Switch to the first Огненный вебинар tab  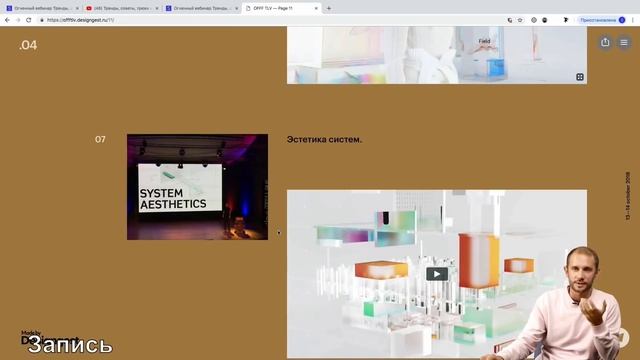pos(41,8)
